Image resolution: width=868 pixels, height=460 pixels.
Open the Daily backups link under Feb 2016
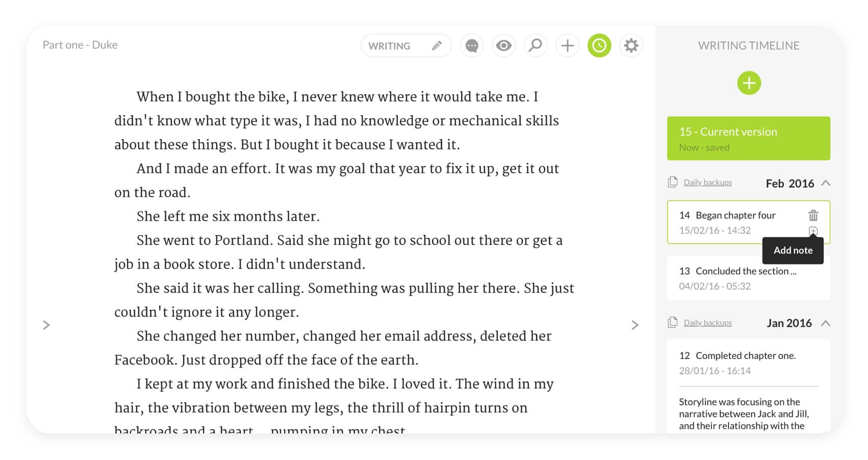pos(707,183)
